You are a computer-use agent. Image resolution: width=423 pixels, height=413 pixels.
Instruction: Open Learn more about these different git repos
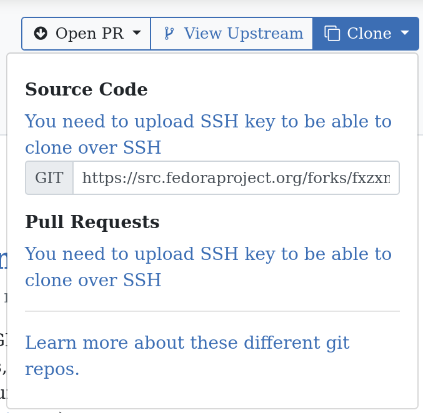pos(187,356)
